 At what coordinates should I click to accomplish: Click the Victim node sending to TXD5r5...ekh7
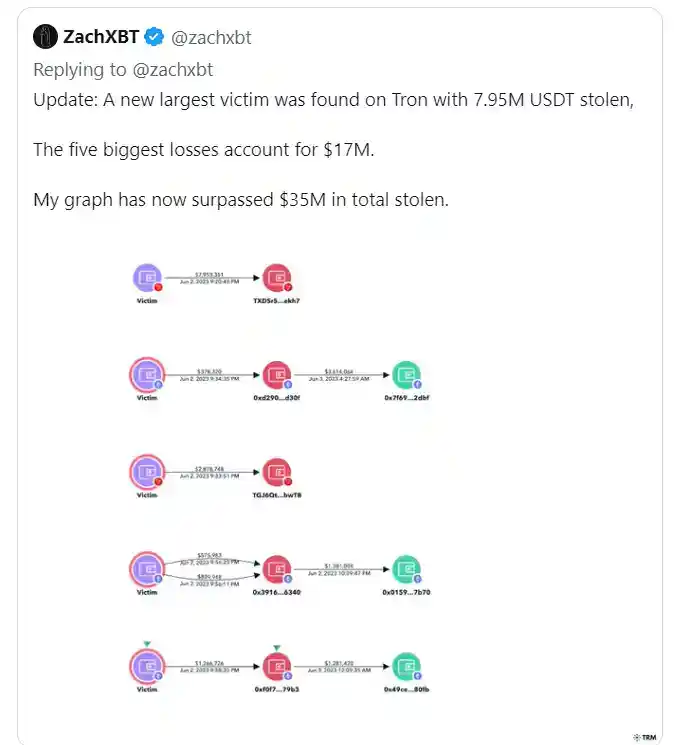click(147, 279)
